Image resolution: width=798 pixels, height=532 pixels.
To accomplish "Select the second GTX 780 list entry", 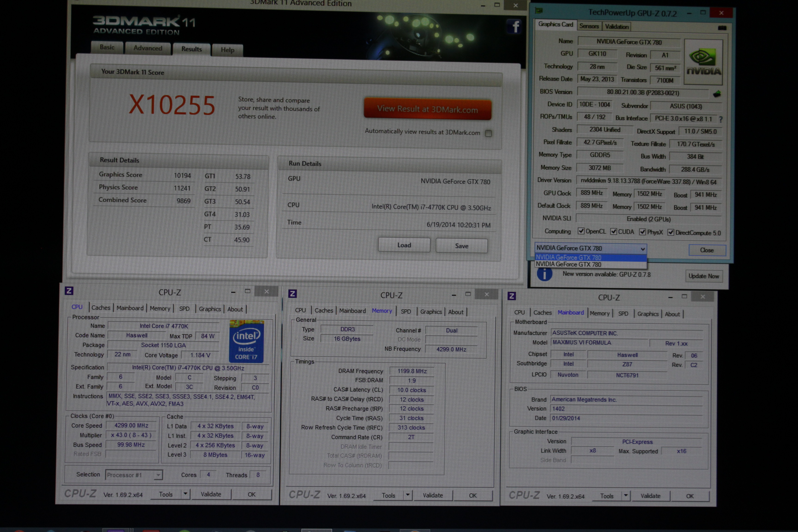I will 591,264.
